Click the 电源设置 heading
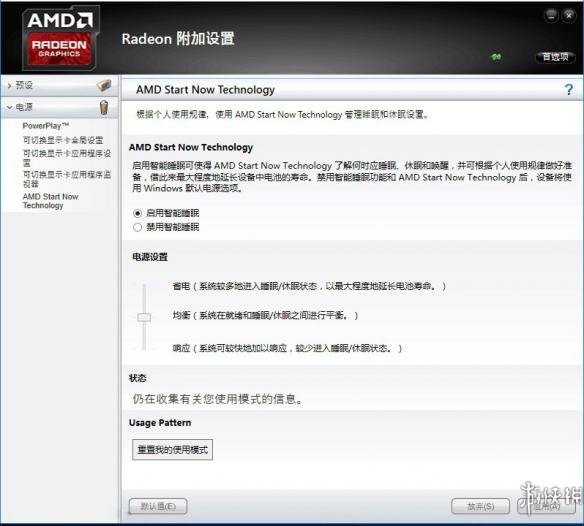This screenshot has width=584, height=526. tap(150, 257)
